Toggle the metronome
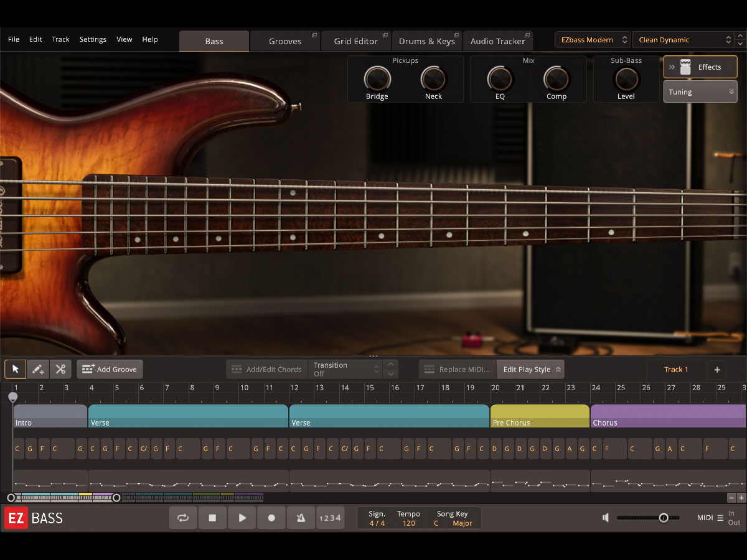This screenshot has height=560, width=747. point(301,518)
